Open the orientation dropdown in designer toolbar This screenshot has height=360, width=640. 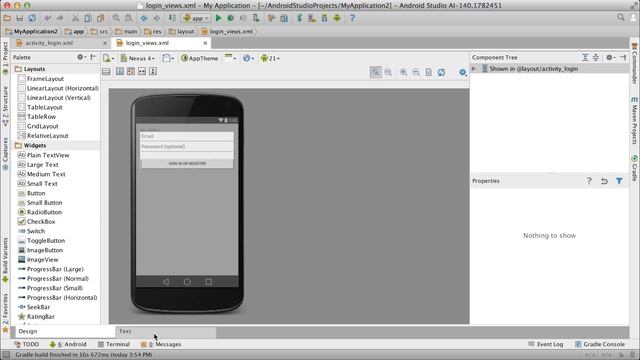pos(168,58)
